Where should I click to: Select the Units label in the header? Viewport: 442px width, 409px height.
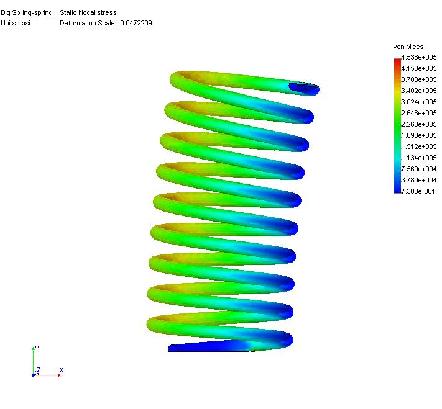[x=16, y=23]
